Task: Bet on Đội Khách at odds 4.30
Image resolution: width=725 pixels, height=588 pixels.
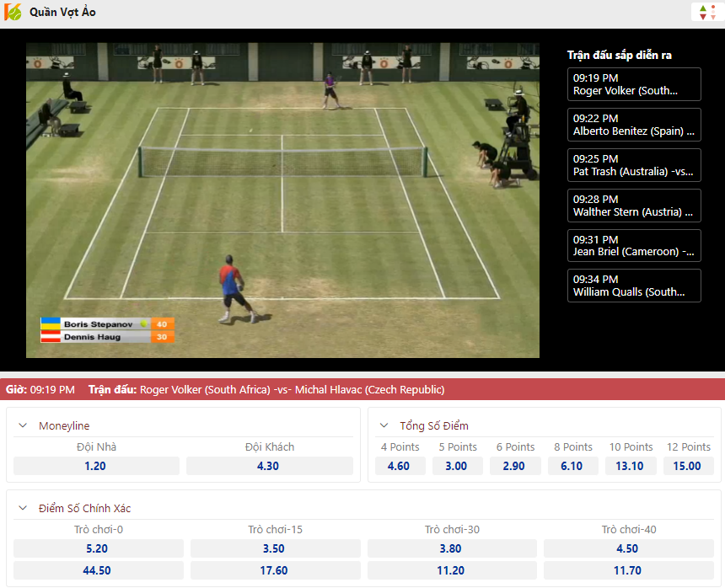Action: coord(269,466)
